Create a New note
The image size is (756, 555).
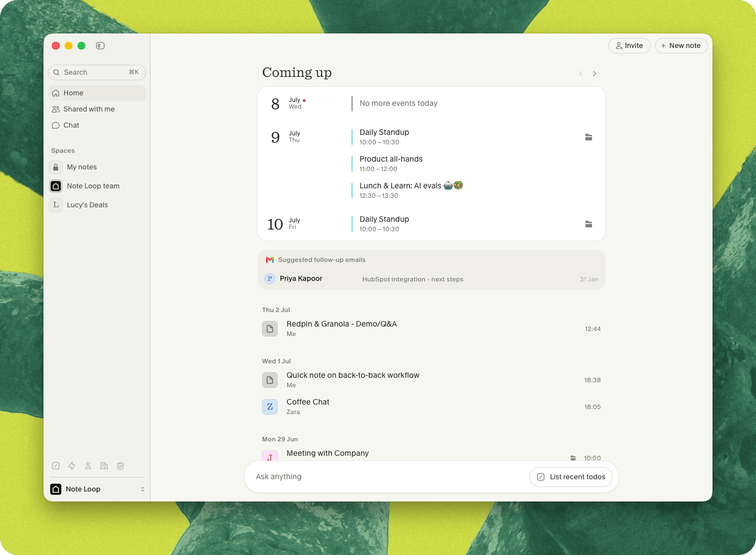[x=681, y=46]
